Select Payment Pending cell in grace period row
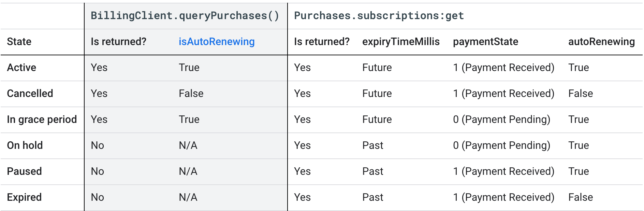This screenshot has width=644, height=211. [x=501, y=119]
